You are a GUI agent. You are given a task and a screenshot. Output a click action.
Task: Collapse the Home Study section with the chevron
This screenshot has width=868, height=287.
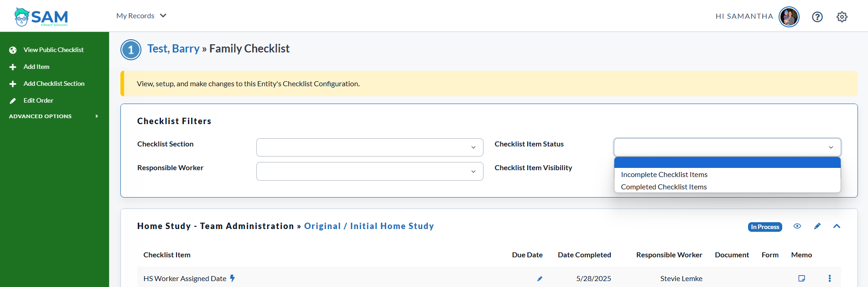(837, 226)
